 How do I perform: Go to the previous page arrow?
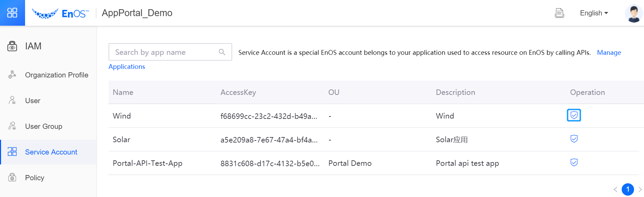click(615, 189)
